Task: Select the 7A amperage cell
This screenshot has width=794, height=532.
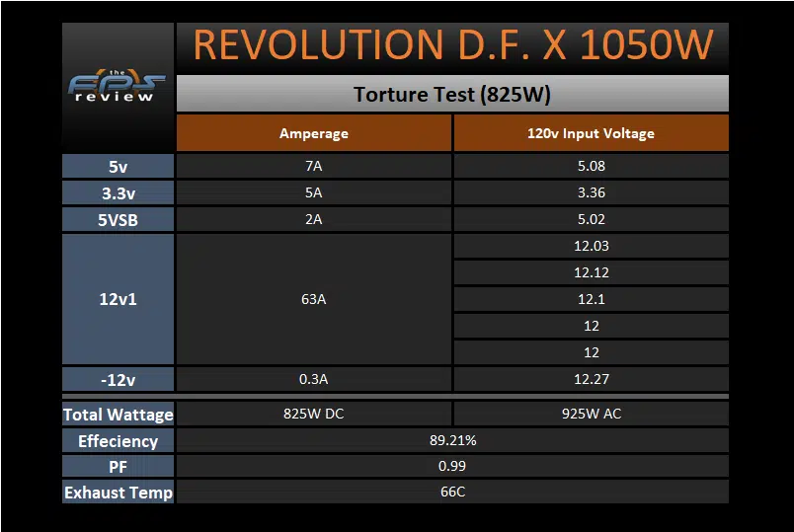Action: [x=313, y=166]
